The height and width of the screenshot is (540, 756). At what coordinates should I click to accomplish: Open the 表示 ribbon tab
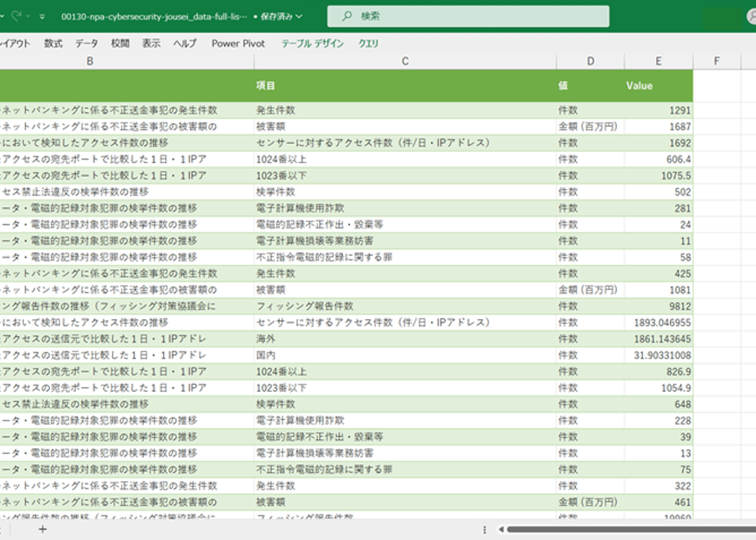[151, 43]
